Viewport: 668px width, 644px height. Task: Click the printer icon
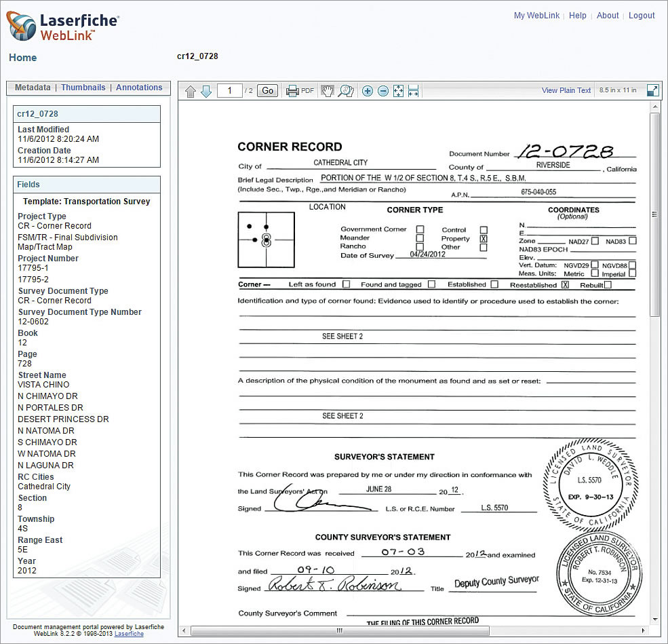pos(292,91)
